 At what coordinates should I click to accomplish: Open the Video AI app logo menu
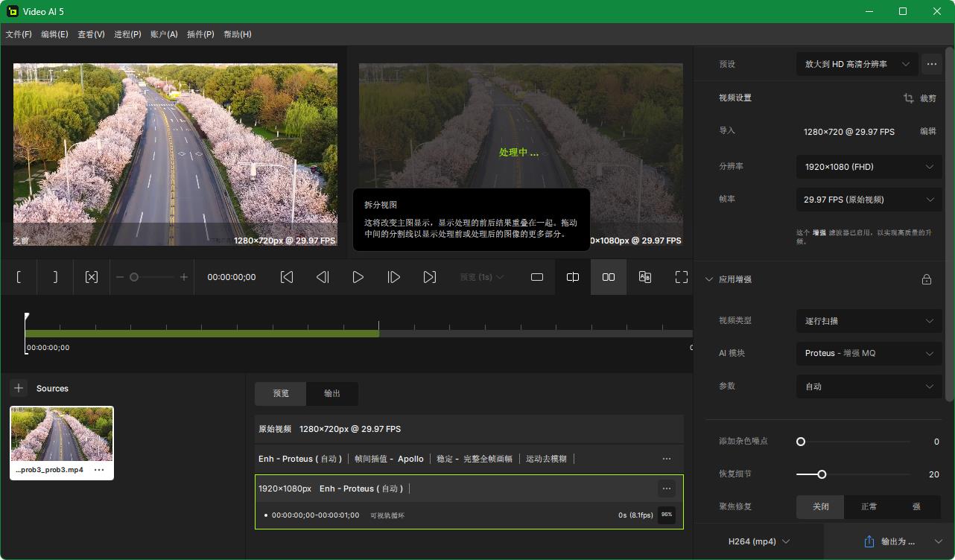(x=12, y=11)
